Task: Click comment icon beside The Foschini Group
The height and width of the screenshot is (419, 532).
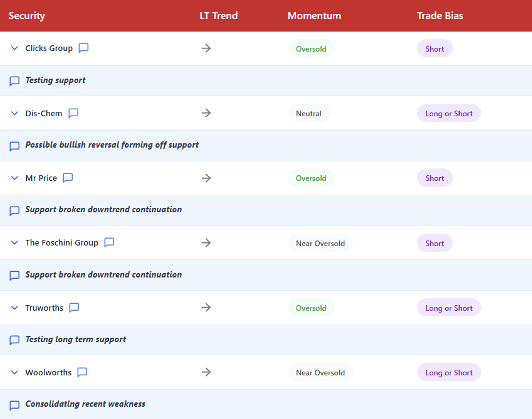Action: pos(109,243)
